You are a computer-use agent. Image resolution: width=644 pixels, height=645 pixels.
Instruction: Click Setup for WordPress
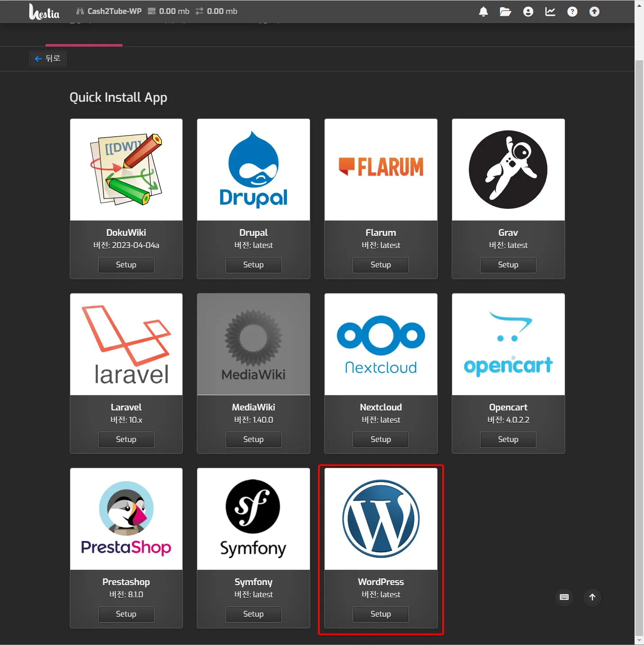click(x=381, y=614)
